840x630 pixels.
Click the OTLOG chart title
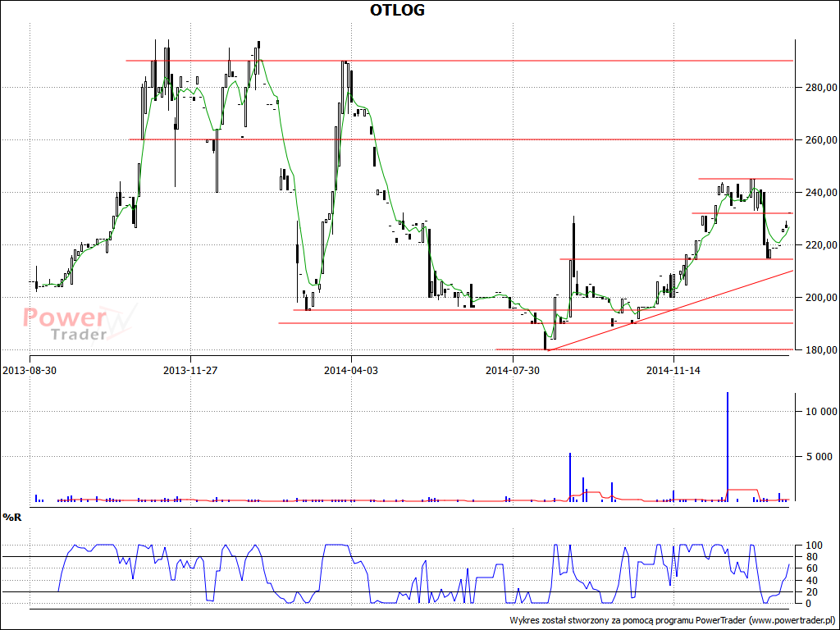point(398,10)
